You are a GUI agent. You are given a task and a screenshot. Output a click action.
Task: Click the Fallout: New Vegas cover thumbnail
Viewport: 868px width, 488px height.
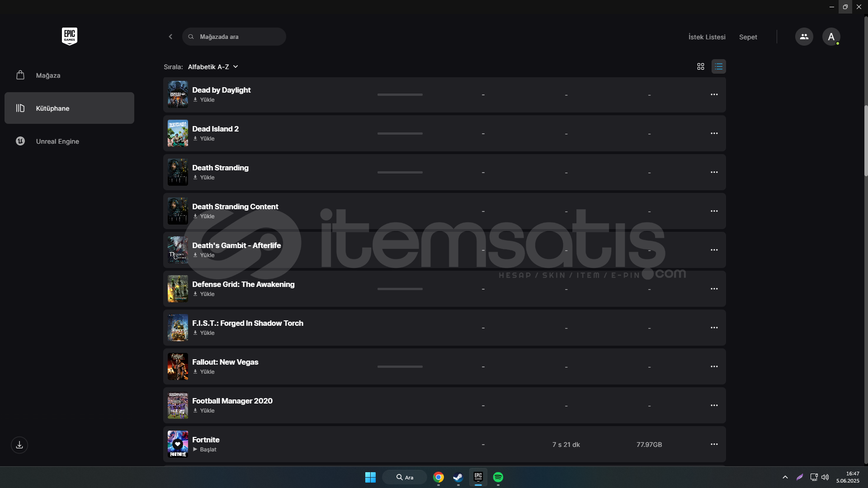[178, 366]
